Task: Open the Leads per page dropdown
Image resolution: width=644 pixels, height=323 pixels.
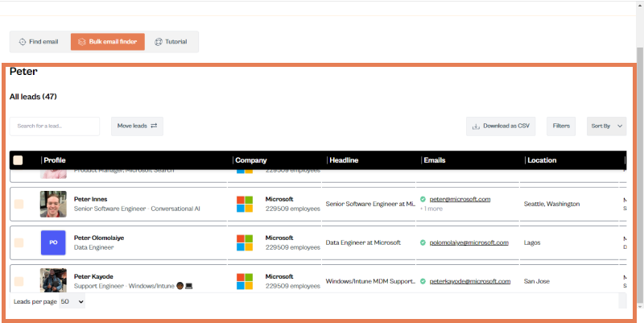Action: 72,301
